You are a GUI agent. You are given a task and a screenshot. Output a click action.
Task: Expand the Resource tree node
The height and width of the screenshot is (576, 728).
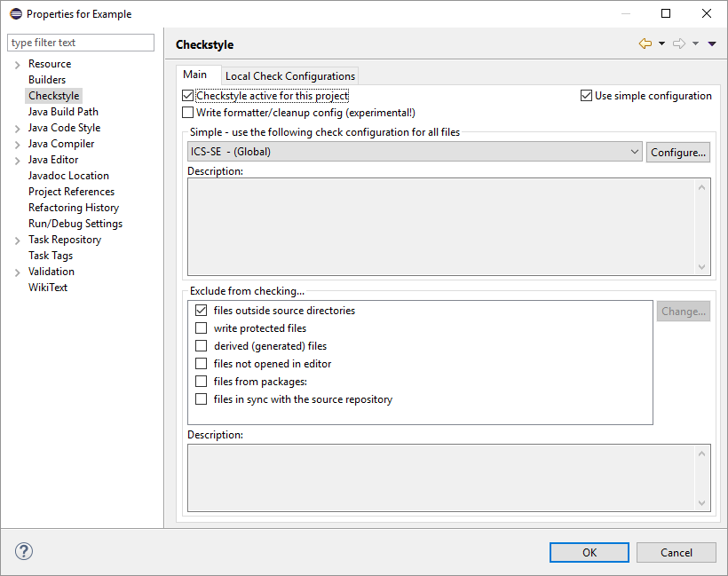[18, 65]
